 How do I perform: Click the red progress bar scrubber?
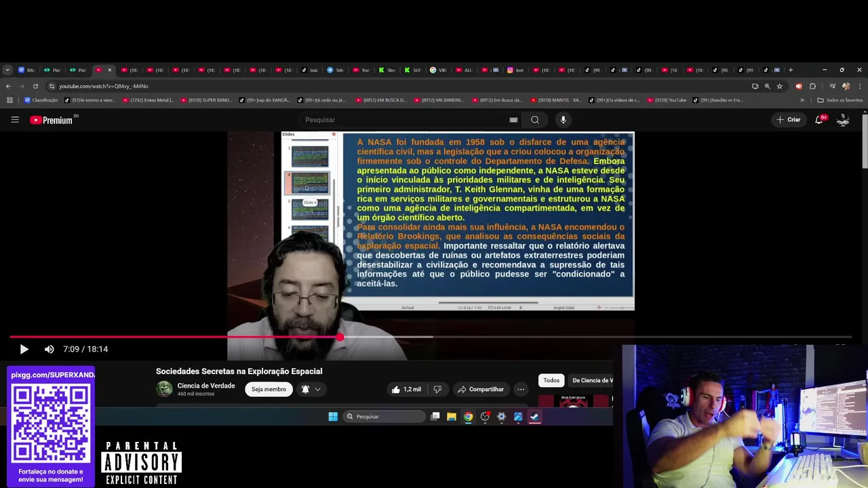pyautogui.click(x=340, y=337)
